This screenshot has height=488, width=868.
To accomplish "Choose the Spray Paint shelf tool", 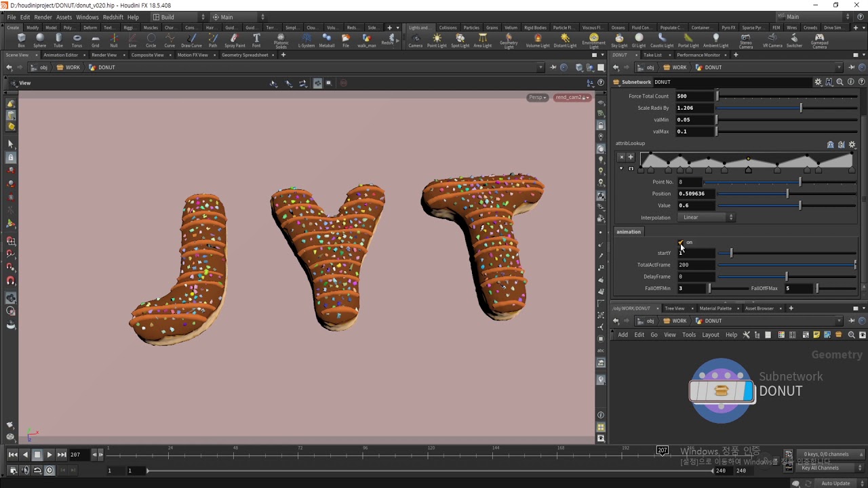I will (x=235, y=41).
